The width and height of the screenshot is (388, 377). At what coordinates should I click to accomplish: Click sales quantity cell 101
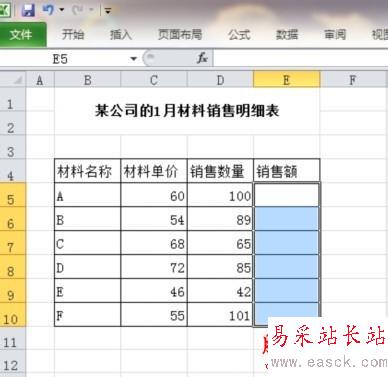click(x=220, y=315)
